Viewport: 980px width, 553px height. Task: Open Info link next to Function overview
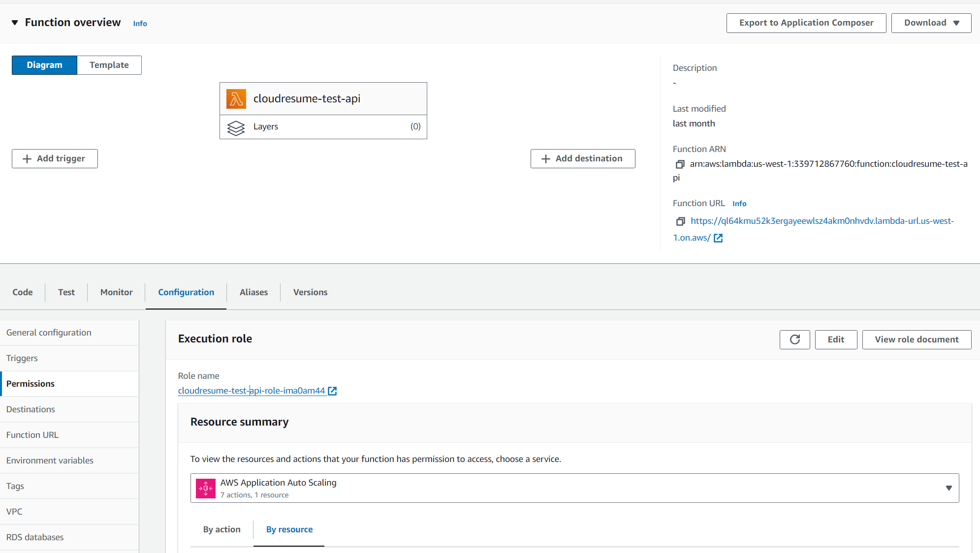140,24
